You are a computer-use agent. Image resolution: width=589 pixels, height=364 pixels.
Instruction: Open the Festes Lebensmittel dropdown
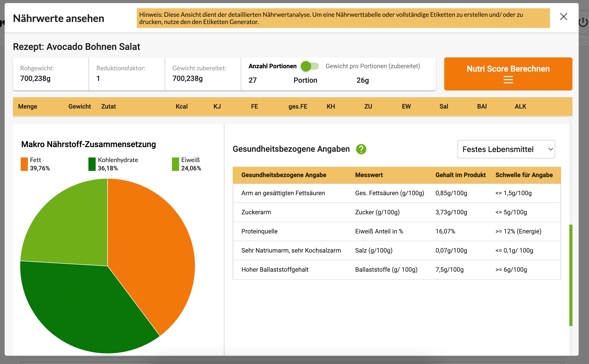pyautogui.click(x=506, y=149)
